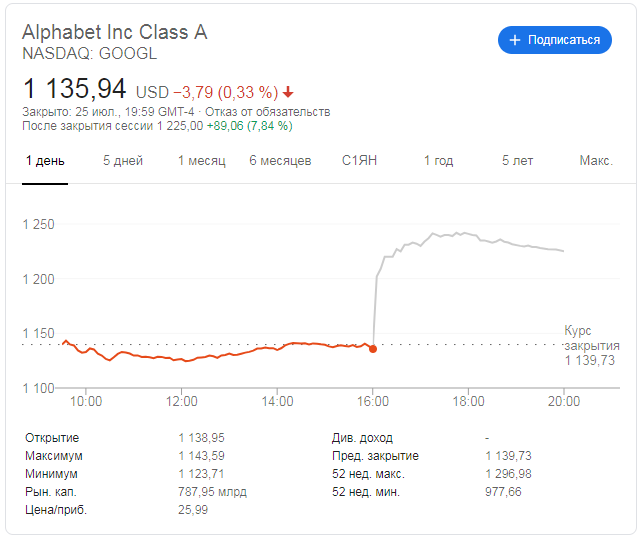Click the plus icon in Подписаться button
Screen dimensions: 642x539
point(515,40)
